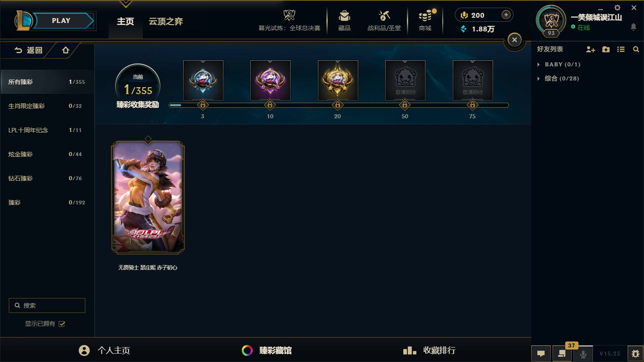Toggle the 显示已拥有 checkbox
The image size is (644, 362).
(x=62, y=324)
